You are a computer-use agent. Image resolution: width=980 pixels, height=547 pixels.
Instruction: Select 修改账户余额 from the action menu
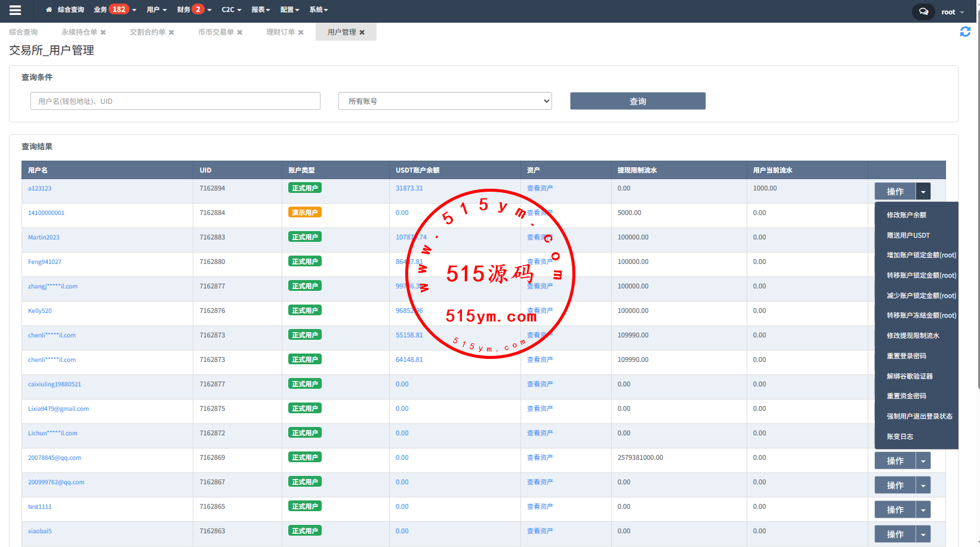coord(906,215)
